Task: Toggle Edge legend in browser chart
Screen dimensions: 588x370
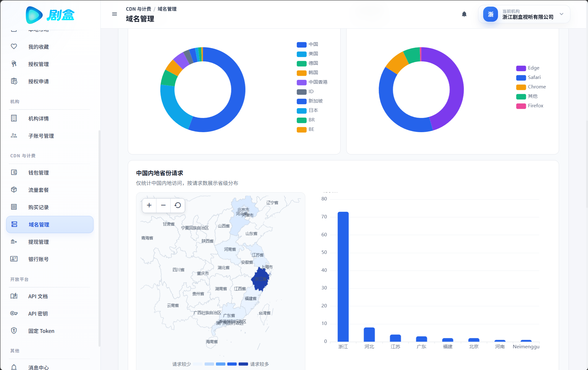Action: (x=528, y=68)
